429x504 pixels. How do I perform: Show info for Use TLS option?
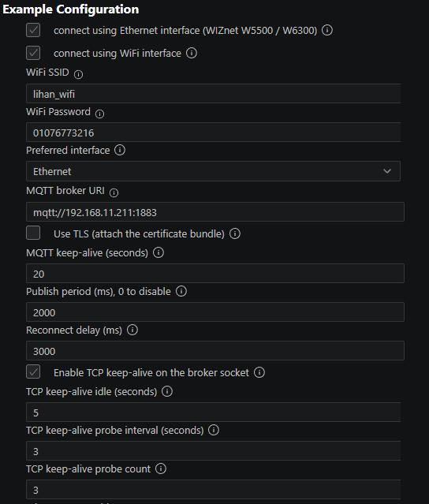point(235,233)
